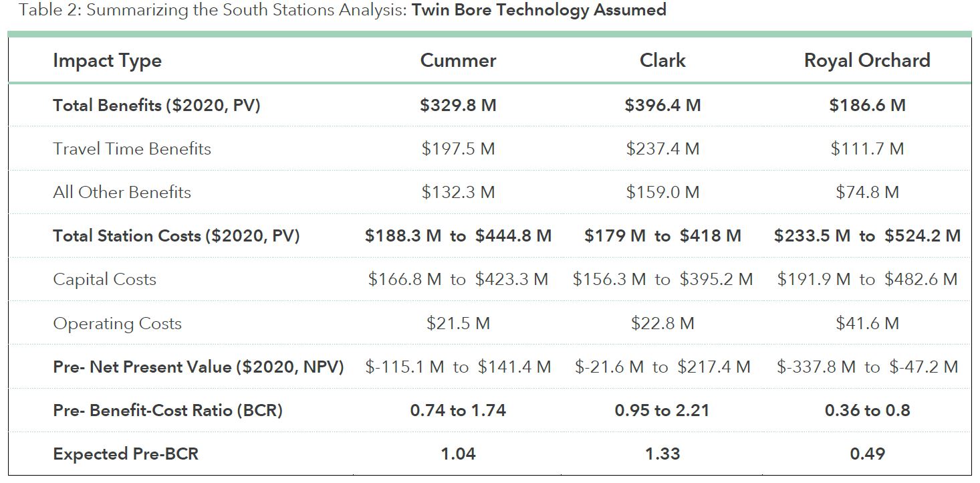Image resolution: width=980 pixels, height=483 pixels.
Task: Click the Total Station Costs row label
Action: coord(176,235)
